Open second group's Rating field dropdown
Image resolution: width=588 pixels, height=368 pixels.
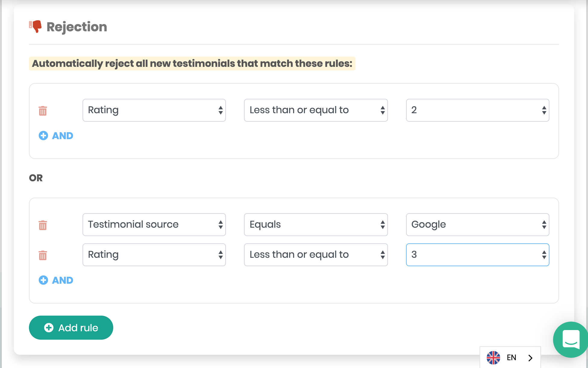pyautogui.click(x=154, y=255)
